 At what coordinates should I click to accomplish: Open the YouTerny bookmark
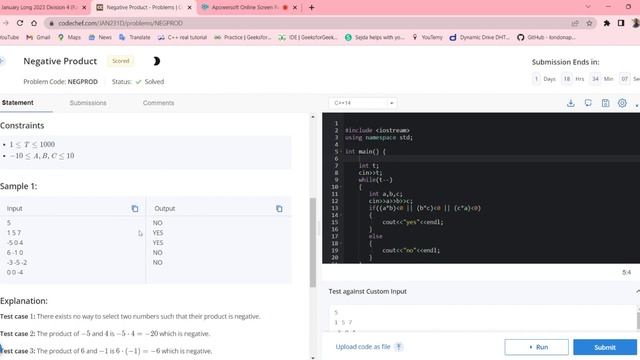coord(427,37)
